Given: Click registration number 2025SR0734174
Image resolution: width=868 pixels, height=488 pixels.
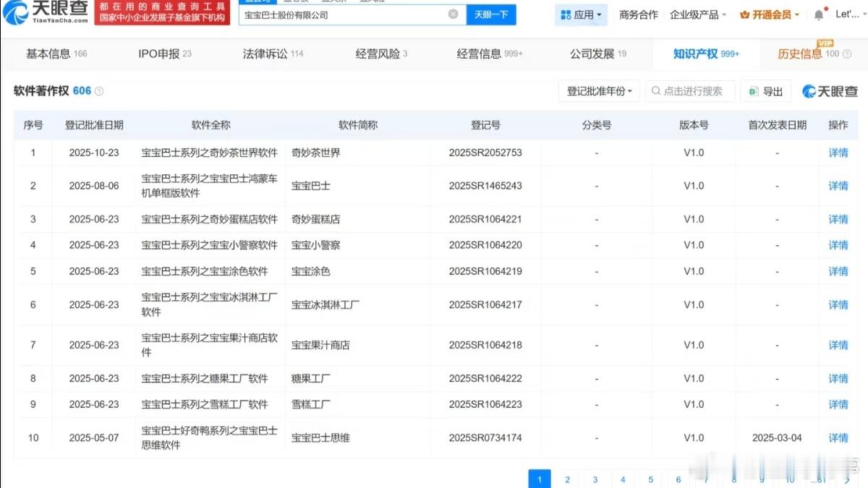Looking at the screenshot, I should (485, 437).
